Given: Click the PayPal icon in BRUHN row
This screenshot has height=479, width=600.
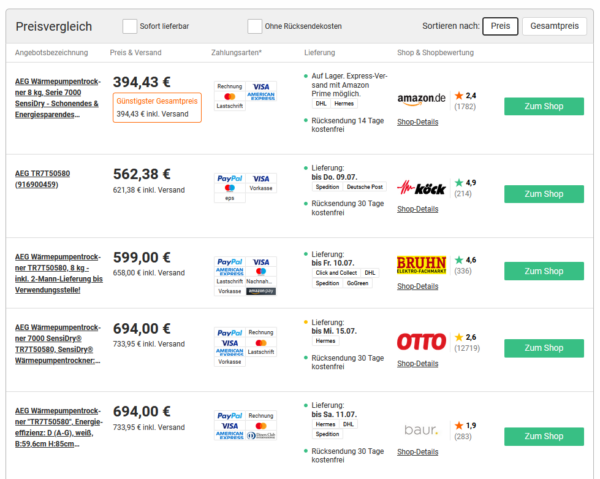Looking at the screenshot, I should pos(230,262).
